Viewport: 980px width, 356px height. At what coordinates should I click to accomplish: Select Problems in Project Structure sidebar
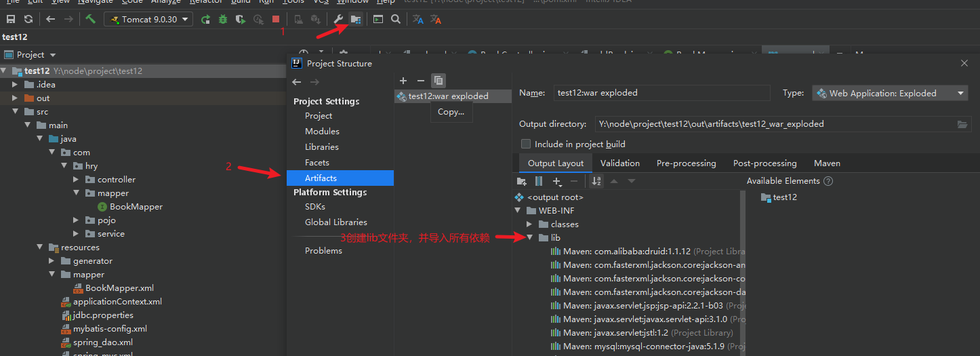(323, 251)
